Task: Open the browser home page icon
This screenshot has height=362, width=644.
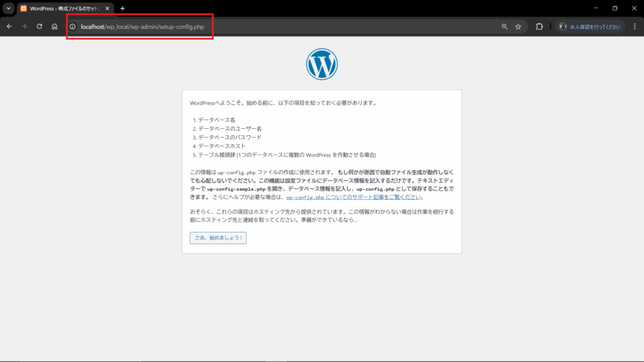Action: tap(55, 26)
